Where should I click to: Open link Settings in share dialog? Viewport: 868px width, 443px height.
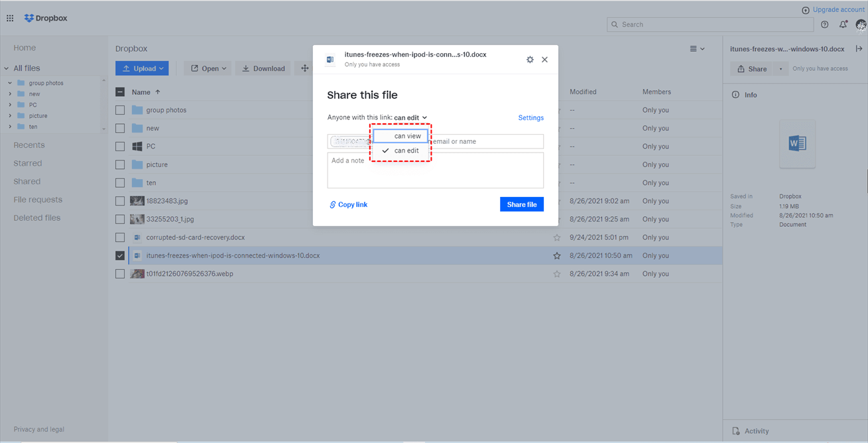point(530,117)
